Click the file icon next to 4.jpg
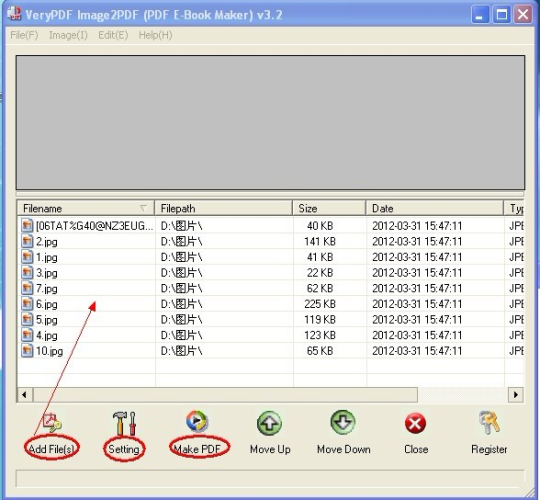This screenshot has width=540, height=500. pyautogui.click(x=27, y=335)
